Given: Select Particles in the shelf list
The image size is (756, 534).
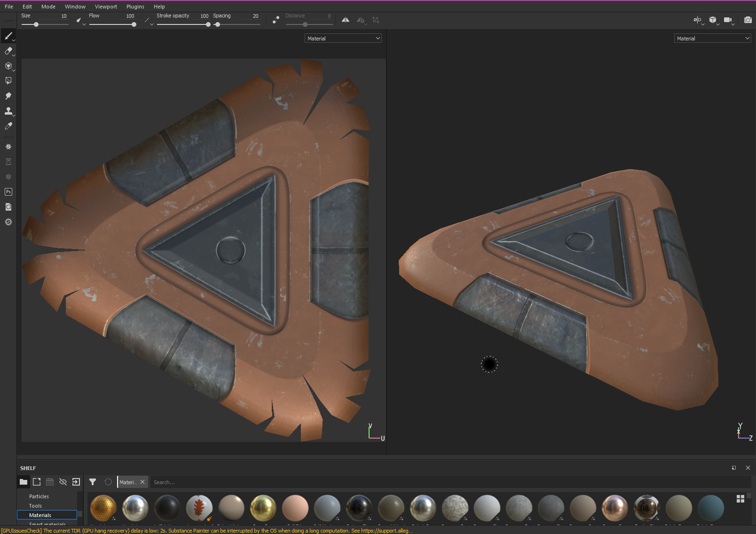Looking at the screenshot, I should 39,496.
